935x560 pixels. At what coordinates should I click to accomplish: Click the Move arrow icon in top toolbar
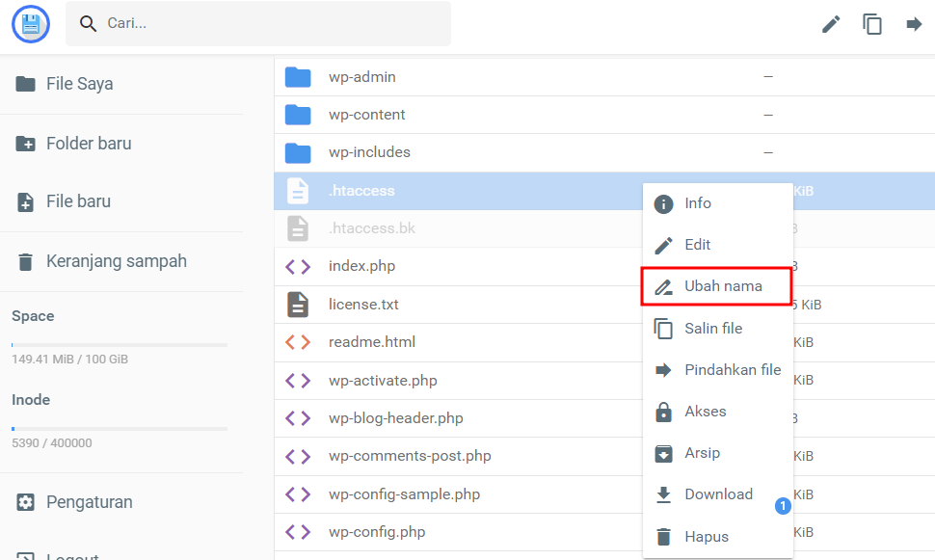(915, 24)
